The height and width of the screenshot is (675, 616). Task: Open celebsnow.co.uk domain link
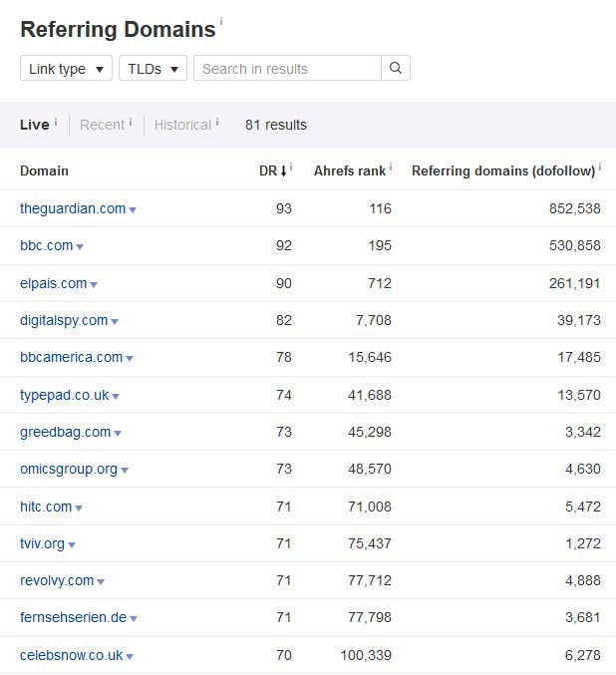[x=72, y=655]
